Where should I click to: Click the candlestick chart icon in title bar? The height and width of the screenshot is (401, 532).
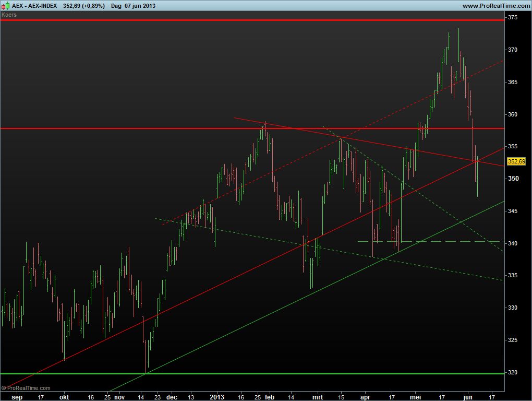[6, 6]
